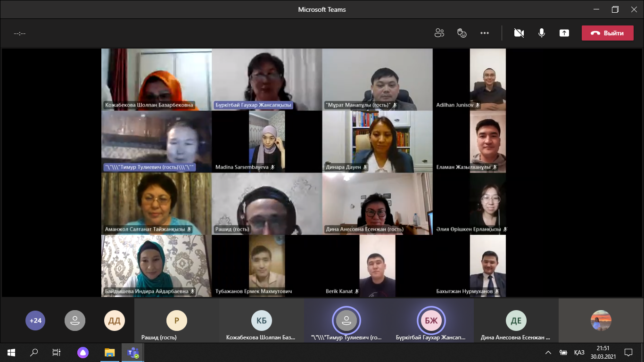Click the gray anonymous avatar beside +24

pyautogui.click(x=75, y=321)
